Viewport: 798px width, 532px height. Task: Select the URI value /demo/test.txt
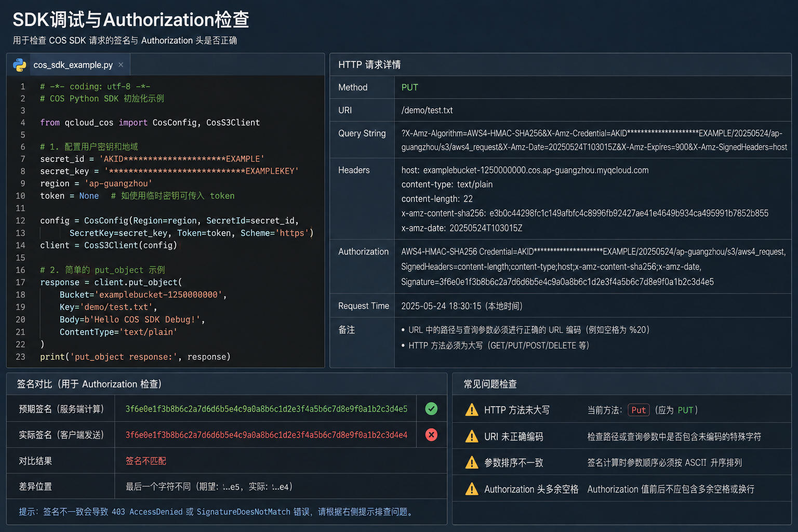click(x=427, y=110)
